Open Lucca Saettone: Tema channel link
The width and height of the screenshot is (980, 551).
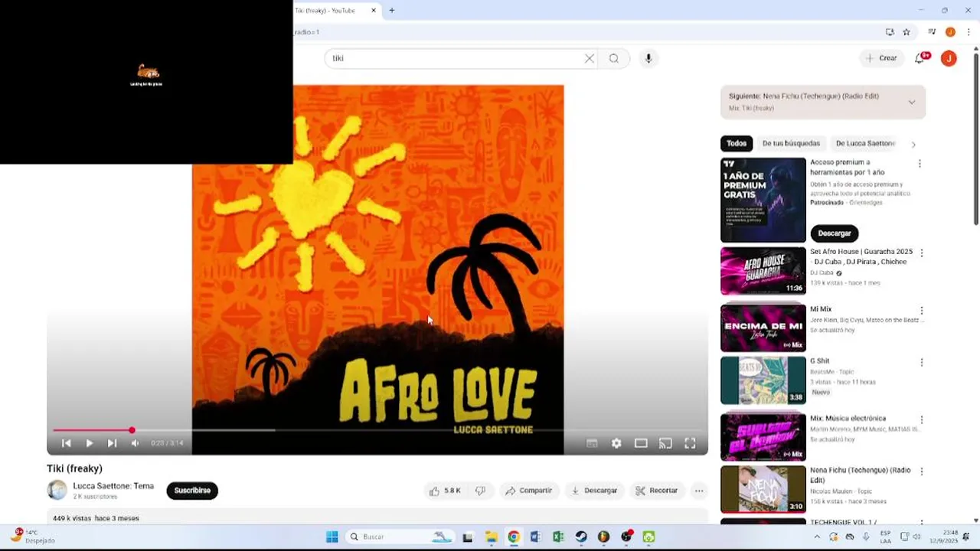click(113, 486)
